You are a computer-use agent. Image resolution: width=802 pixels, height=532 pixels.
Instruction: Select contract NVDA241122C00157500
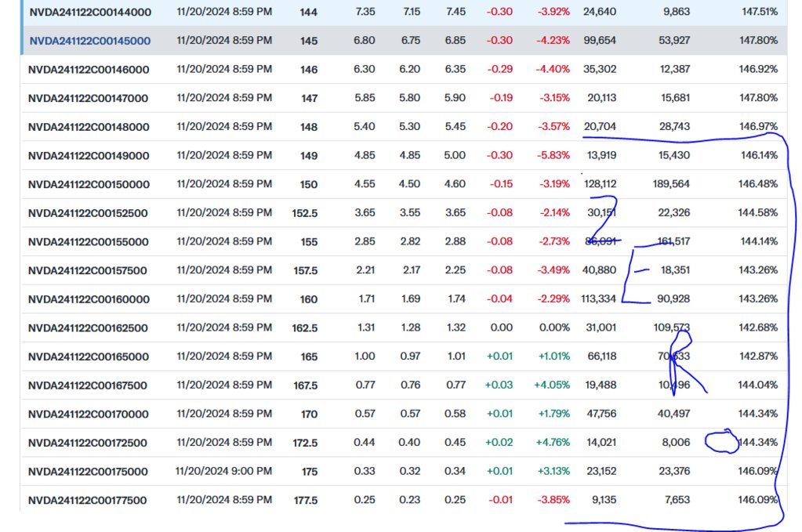coord(88,270)
